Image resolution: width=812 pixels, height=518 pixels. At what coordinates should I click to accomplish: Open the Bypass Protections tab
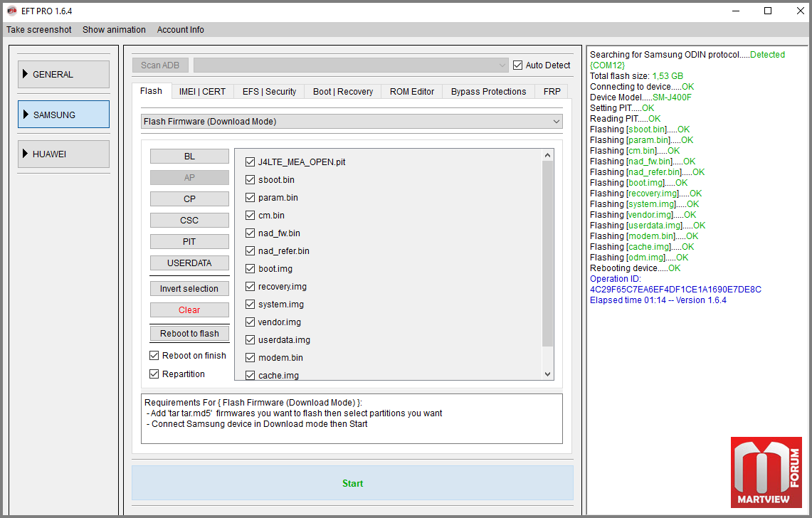click(488, 92)
